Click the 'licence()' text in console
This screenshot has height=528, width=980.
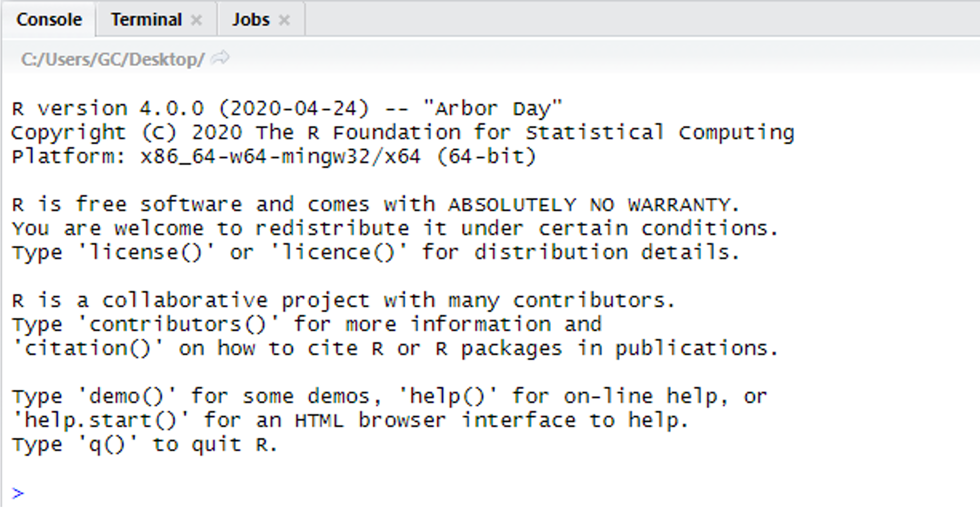tap(338, 252)
